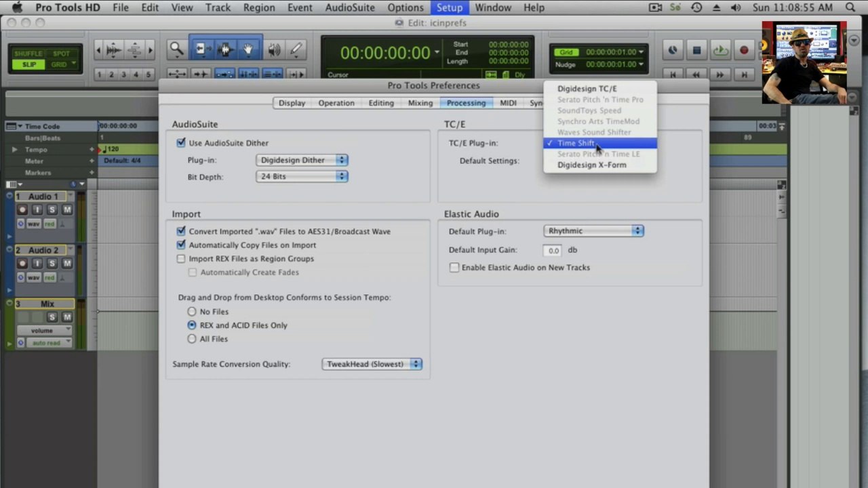Viewport: 868px width, 488px height.
Task: Select All Files radio button
Action: (192, 339)
